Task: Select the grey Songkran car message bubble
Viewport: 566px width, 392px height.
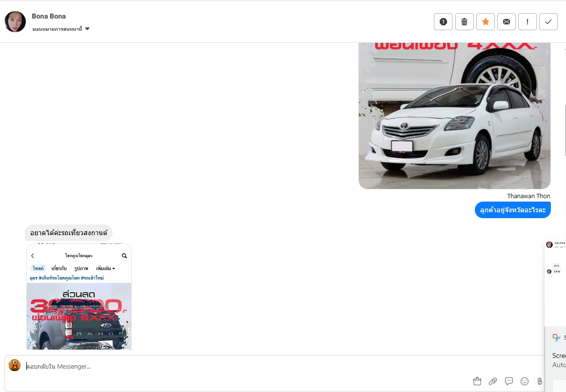Action: (69, 233)
